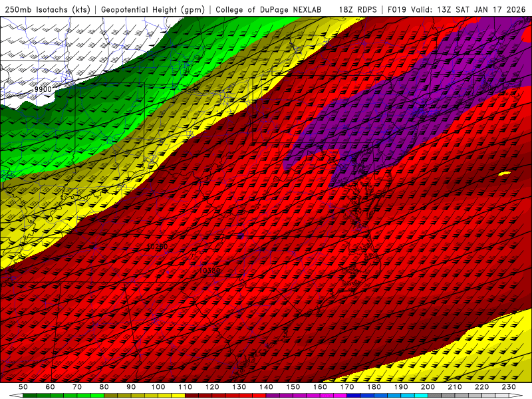Select the 130 kts legend value

click(239, 387)
